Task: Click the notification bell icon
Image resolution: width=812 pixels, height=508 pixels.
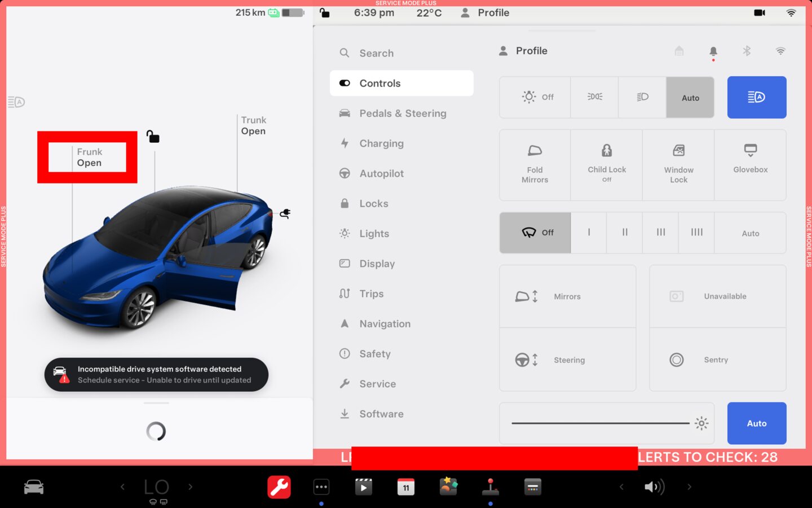Action: [x=713, y=51]
